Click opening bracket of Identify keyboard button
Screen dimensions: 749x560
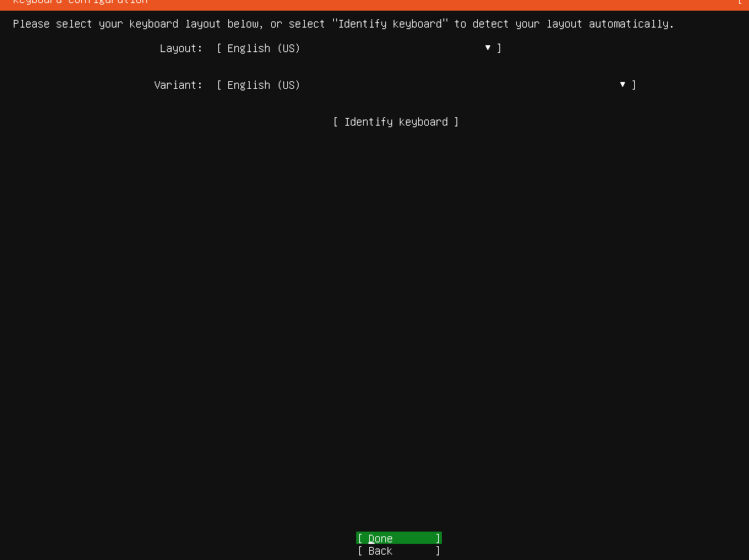pos(336,122)
